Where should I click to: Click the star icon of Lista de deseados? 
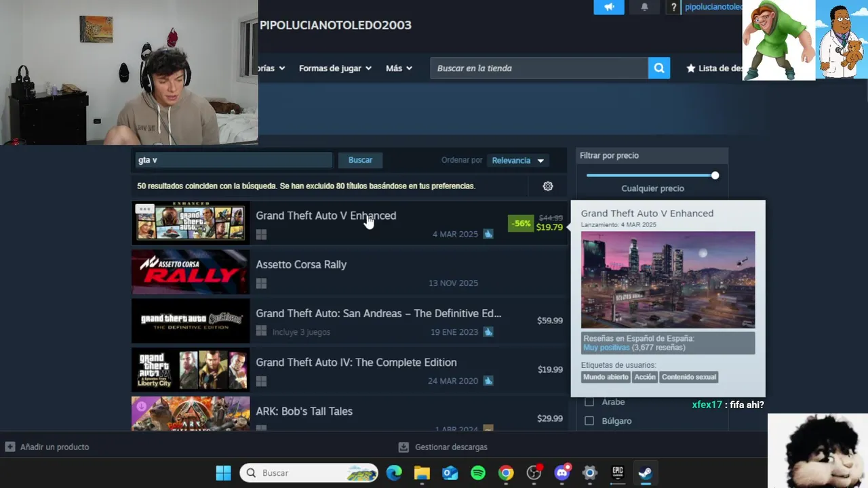(x=691, y=68)
